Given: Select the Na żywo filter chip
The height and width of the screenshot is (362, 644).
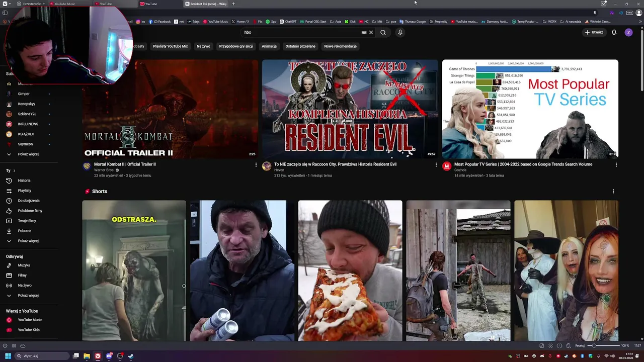Looking at the screenshot, I should [203, 46].
